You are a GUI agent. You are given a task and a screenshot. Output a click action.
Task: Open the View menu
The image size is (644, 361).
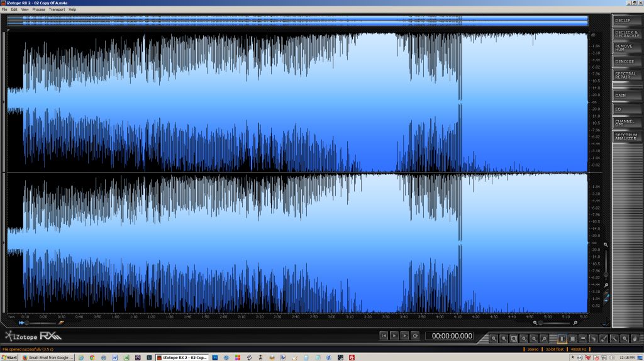pyautogui.click(x=25, y=9)
